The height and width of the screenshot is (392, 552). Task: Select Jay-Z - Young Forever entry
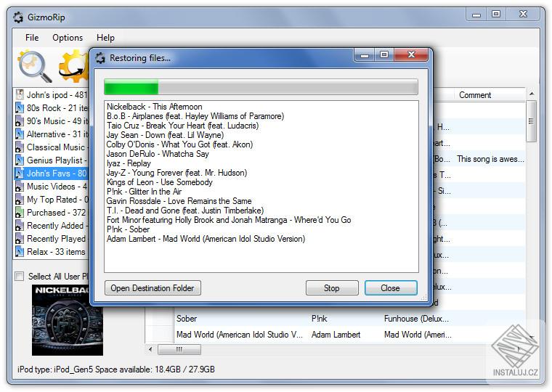(x=176, y=173)
